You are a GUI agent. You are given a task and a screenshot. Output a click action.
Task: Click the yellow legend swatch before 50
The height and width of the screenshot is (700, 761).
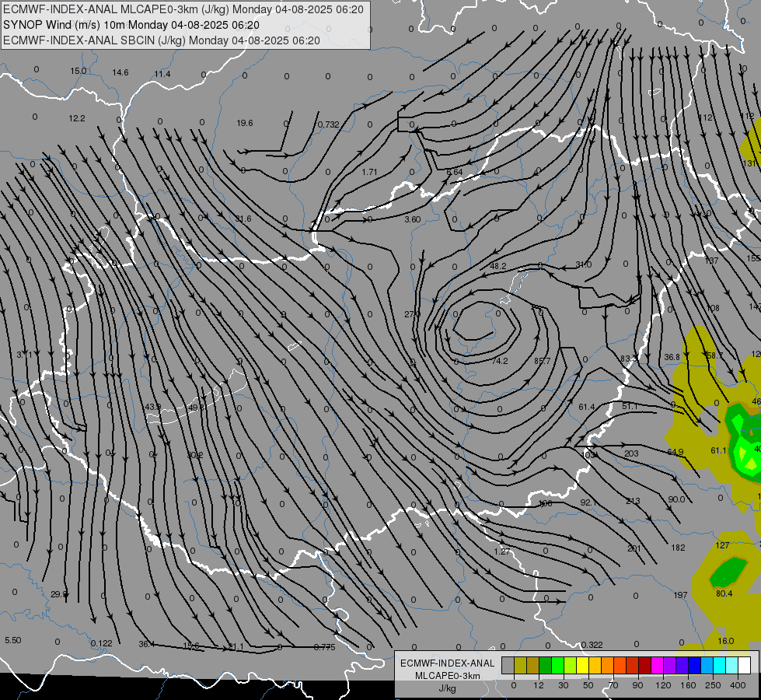click(582, 665)
